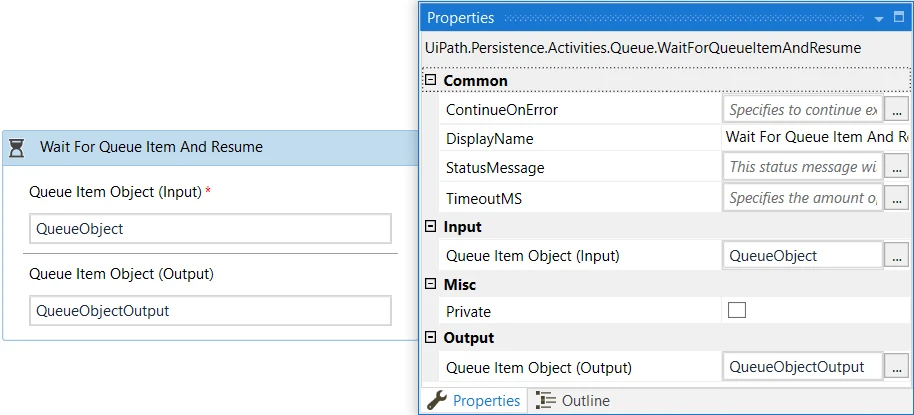Click the DisplayName value field

point(815,138)
